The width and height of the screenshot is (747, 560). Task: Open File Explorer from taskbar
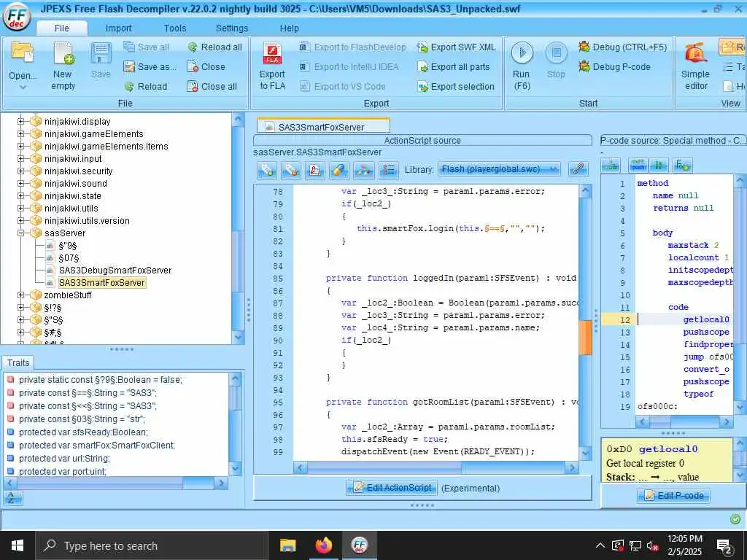coord(287,545)
